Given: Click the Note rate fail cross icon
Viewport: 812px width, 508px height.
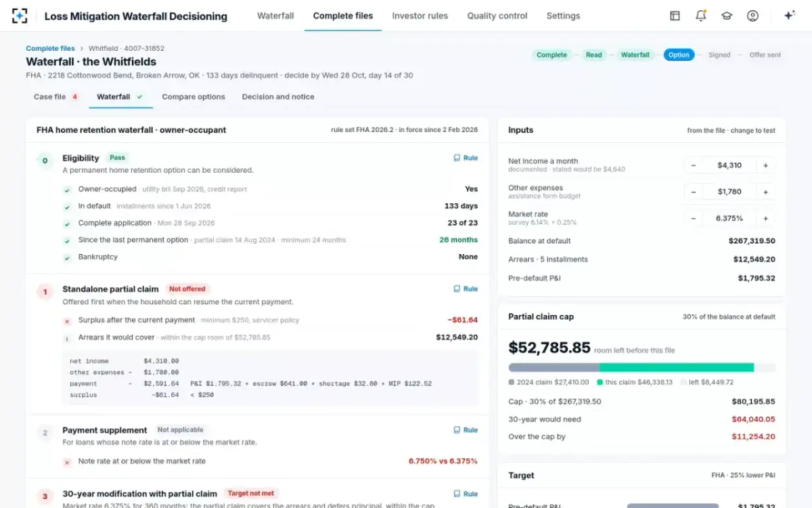Looking at the screenshot, I should pos(67,462).
